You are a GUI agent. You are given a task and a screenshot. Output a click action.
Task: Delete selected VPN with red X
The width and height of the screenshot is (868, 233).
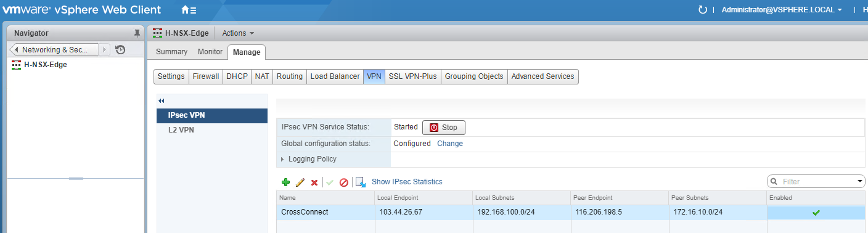coord(314,182)
